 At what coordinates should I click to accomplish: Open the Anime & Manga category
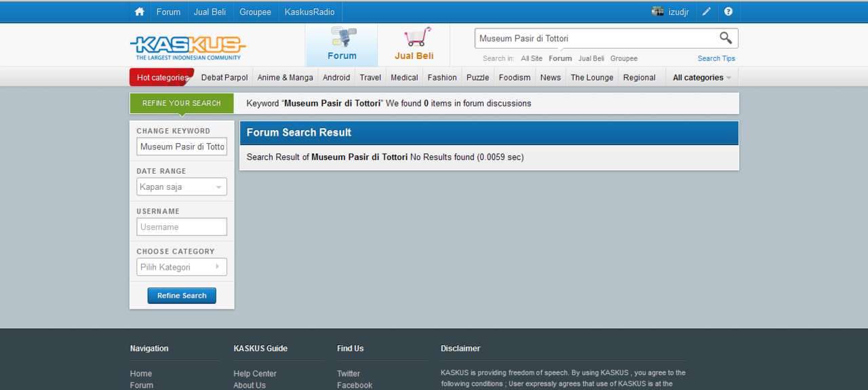pos(285,77)
